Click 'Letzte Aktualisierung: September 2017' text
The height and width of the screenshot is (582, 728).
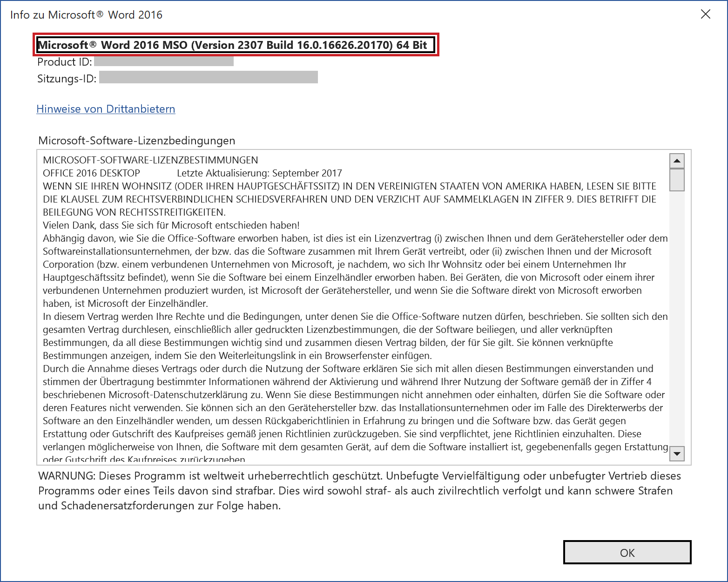tap(259, 173)
